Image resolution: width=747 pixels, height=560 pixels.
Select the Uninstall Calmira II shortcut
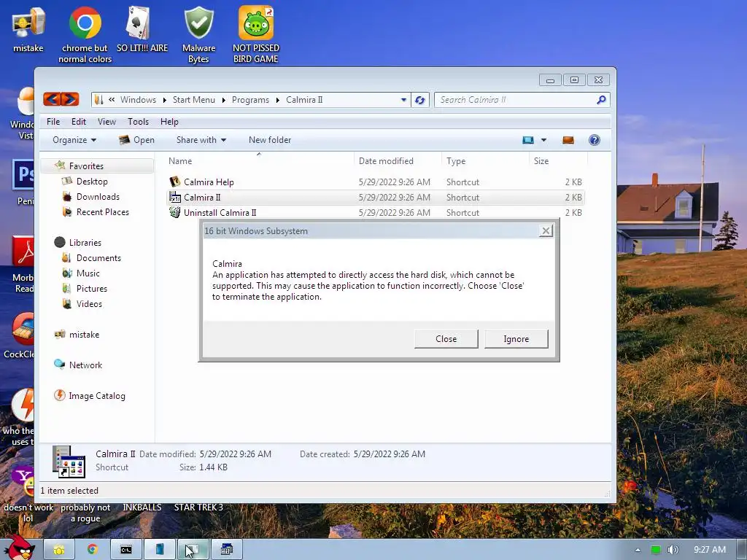pos(220,212)
